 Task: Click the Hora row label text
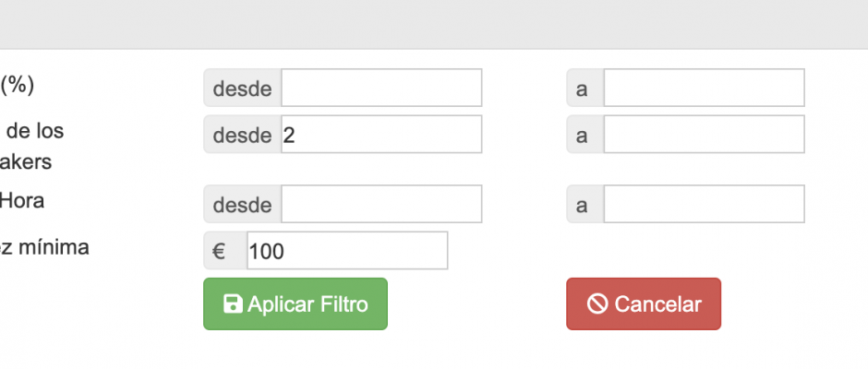[21, 200]
